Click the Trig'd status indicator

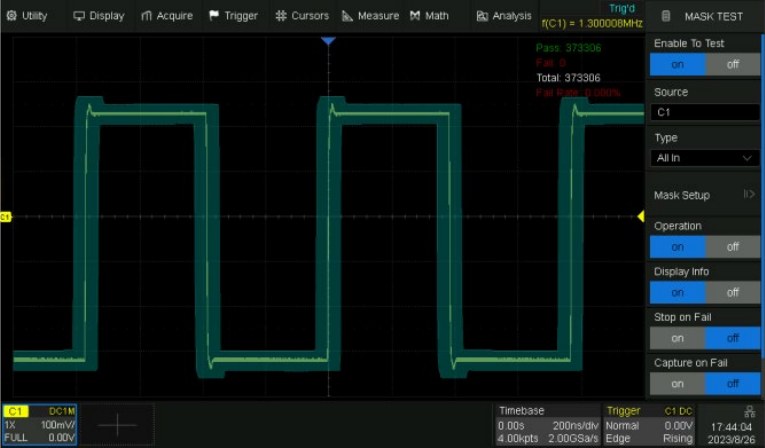click(622, 8)
